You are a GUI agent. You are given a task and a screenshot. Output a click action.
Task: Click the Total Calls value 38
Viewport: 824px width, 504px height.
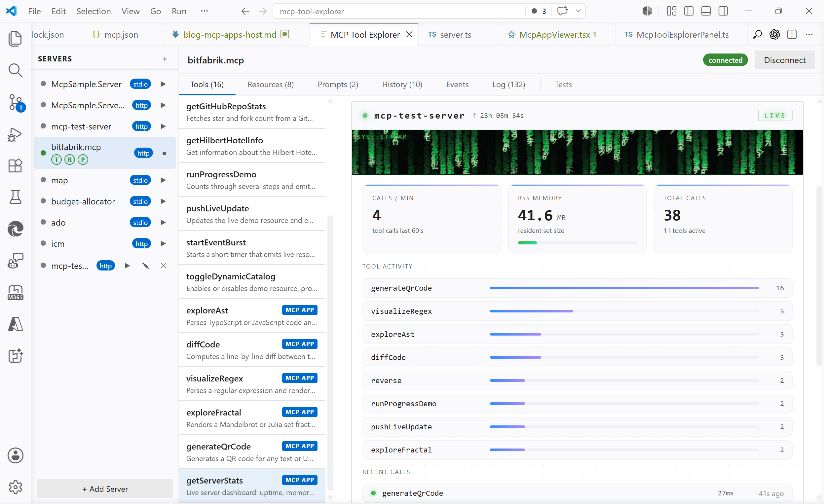click(x=672, y=215)
